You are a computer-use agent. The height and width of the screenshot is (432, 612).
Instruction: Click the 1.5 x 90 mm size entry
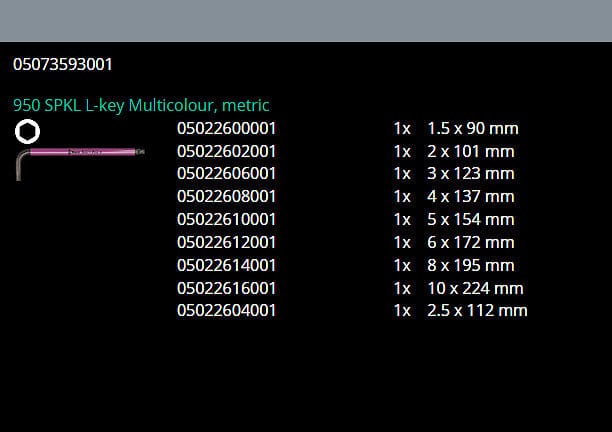472,129
